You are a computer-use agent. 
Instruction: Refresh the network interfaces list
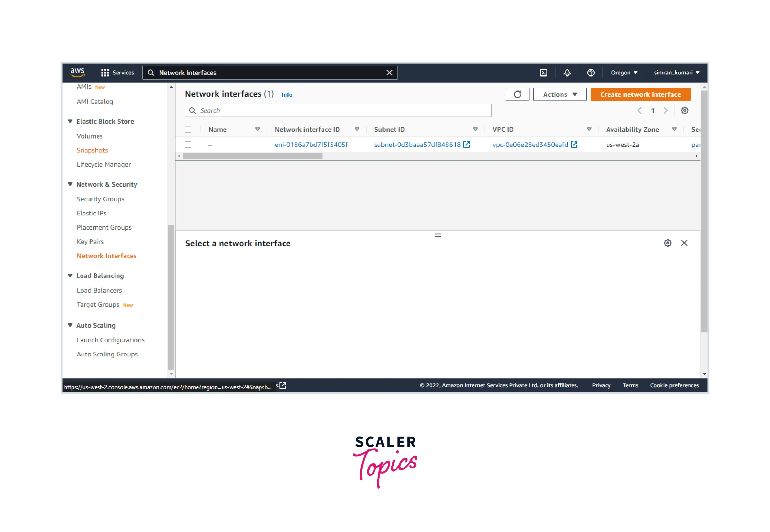point(517,94)
